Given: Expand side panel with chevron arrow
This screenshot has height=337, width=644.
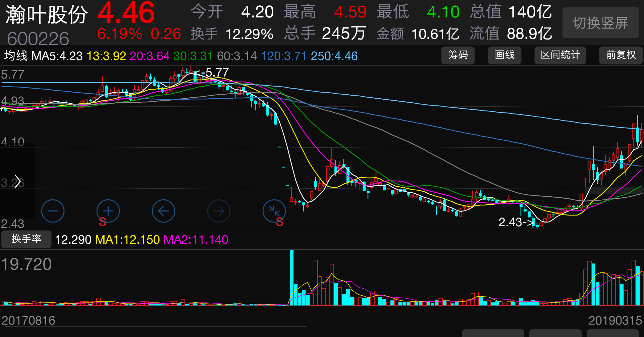Looking at the screenshot, I should 17,181.
